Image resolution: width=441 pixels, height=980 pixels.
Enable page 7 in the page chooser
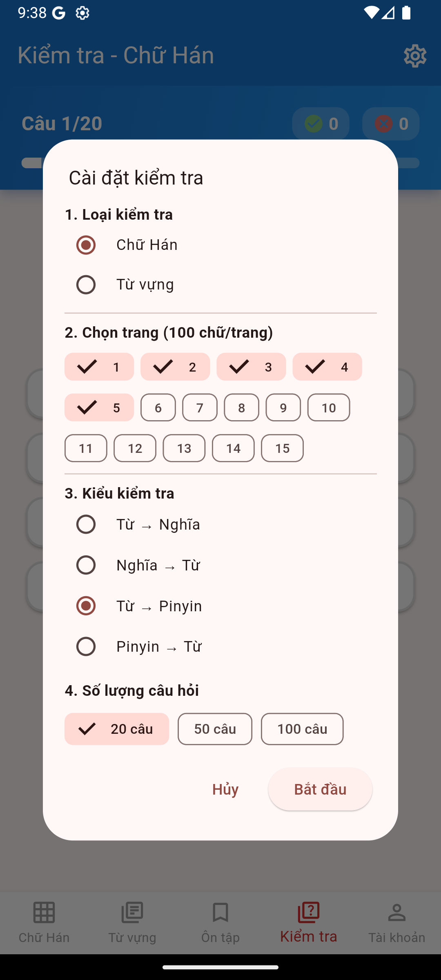(x=200, y=408)
